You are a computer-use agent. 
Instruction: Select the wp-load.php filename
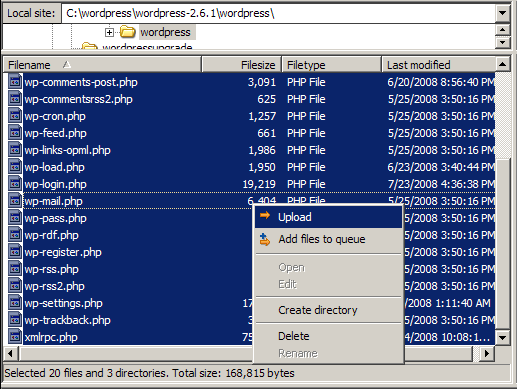[x=54, y=167]
